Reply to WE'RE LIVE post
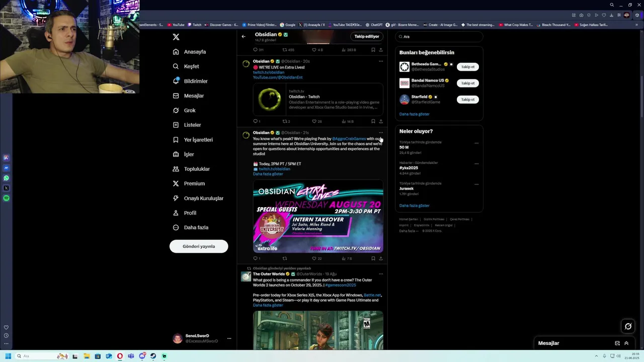The height and width of the screenshot is (362, 644). (257, 121)
